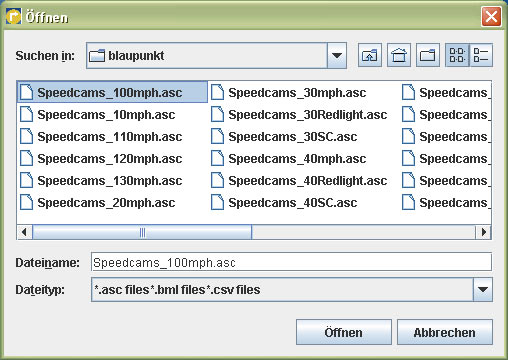The image size is (508, 360).
Task: Click the file icon of Speedcams_30SC.asc
Action: pyautogui.click(x=217, y=136)
